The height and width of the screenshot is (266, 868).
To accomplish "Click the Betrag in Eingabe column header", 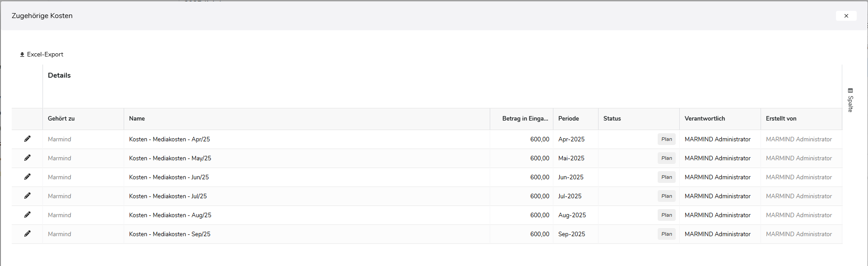I will (525, 119).
